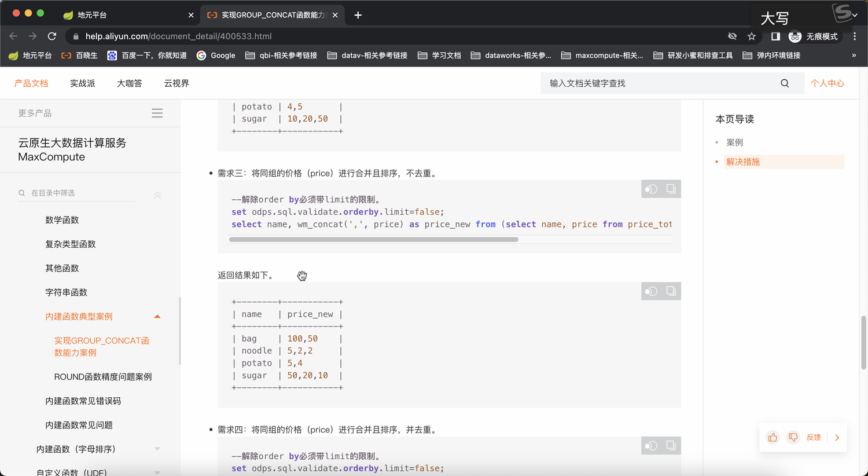This screenshot has width=868, height=476.
Task: Open datav-相关参考链接 bookmark folder
Action: coord(367,56)
